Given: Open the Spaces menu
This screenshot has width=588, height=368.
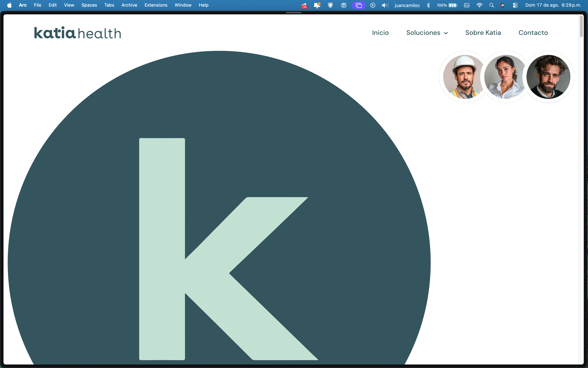Looking at the screenshot, I should point(89,5).
